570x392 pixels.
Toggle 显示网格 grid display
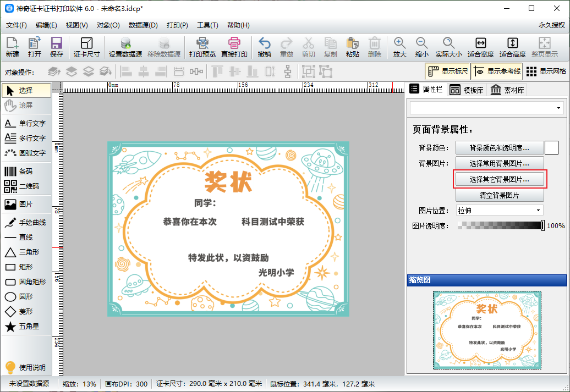[x=546, y=71]
